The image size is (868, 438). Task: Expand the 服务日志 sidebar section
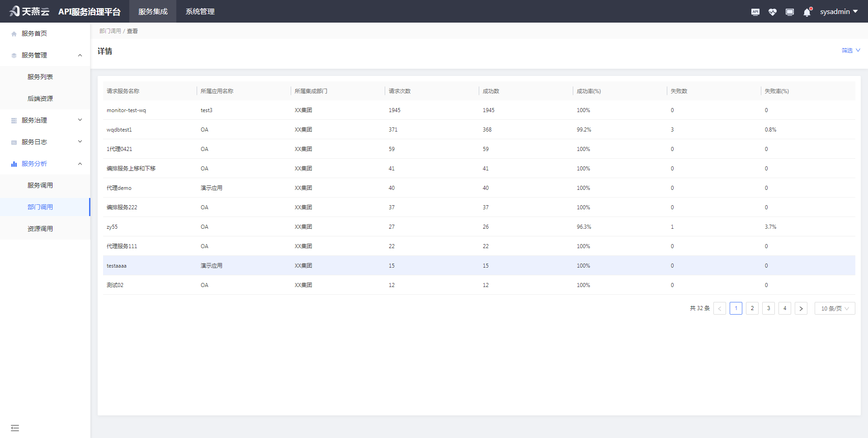45,142
